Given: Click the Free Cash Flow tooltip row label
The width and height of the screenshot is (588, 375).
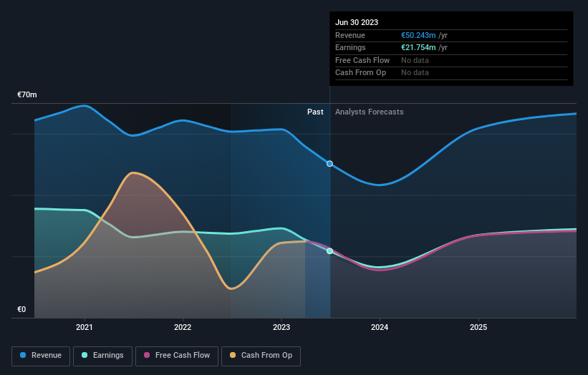Looking at the screenshot, I should click(x=362, y=60).
